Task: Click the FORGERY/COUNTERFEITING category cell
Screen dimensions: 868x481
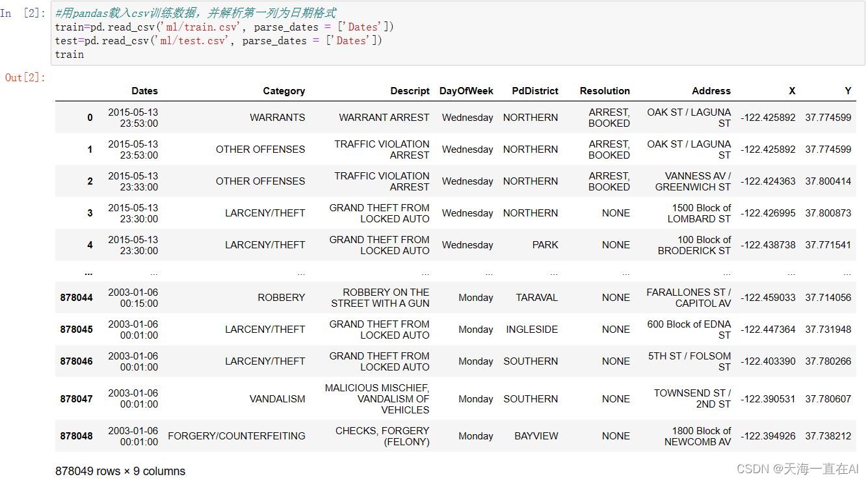Action: (237, 436)
